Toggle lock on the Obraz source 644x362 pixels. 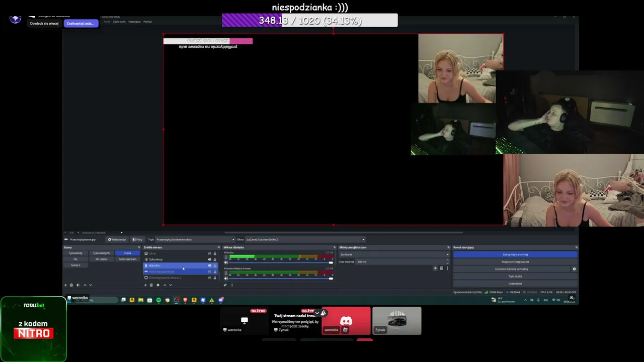point(215,253)
